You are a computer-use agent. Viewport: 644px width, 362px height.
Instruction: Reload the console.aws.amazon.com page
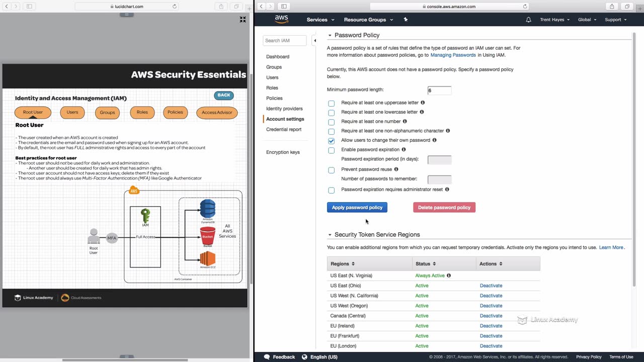525,7
